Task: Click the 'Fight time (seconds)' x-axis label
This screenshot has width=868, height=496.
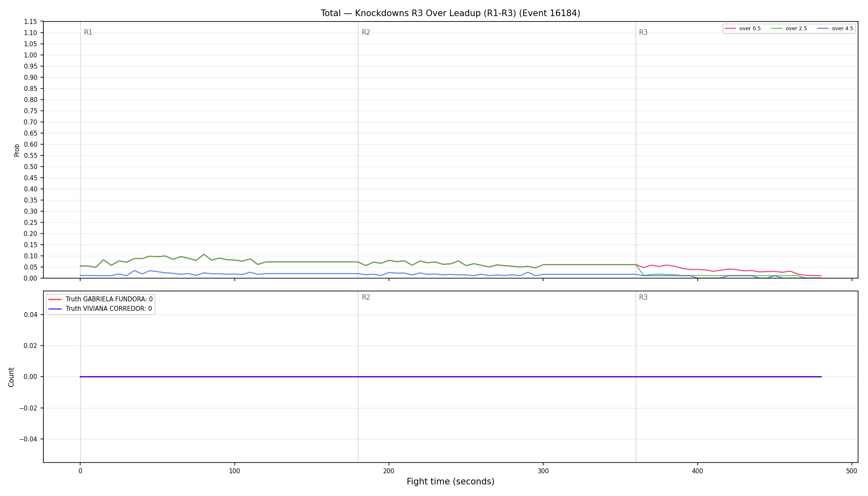Action: click(x=451, y=482)
